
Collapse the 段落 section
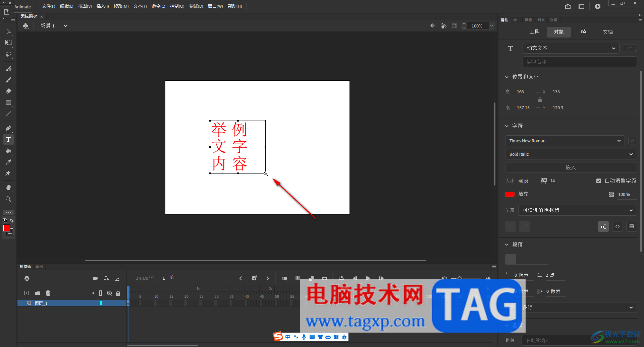click(x=507, y=245)
